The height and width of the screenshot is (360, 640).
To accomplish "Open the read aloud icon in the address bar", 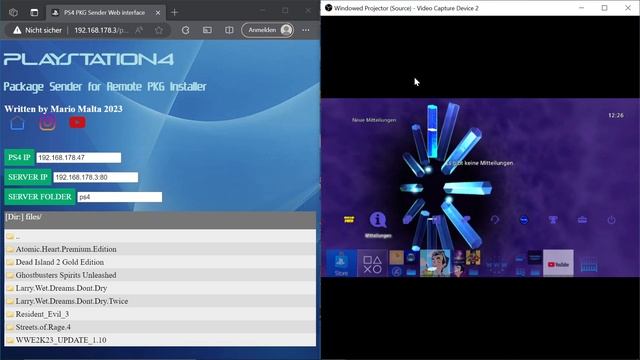I will tap(139, 30).
